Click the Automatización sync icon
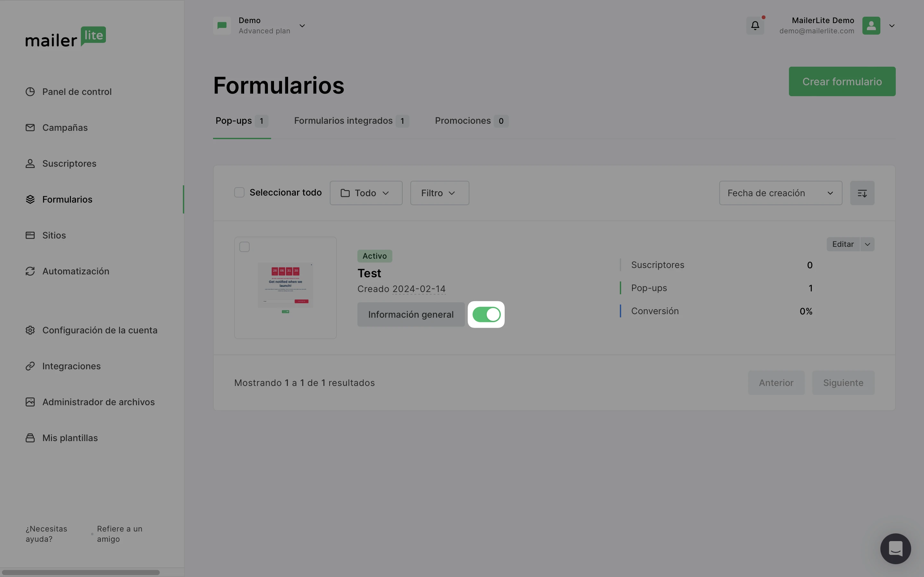 click(x=30, y=271)
